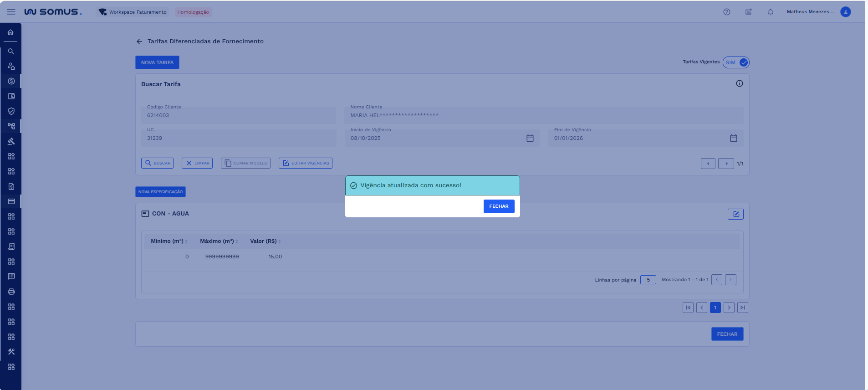
Task: Click the hamburger menu icon
Action: (x=11, y=12)
